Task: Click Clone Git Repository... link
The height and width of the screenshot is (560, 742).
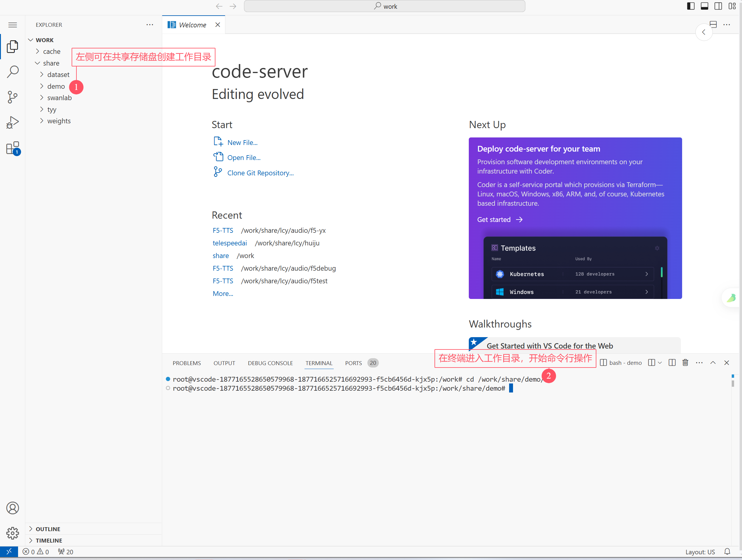Action: (260, 173)
